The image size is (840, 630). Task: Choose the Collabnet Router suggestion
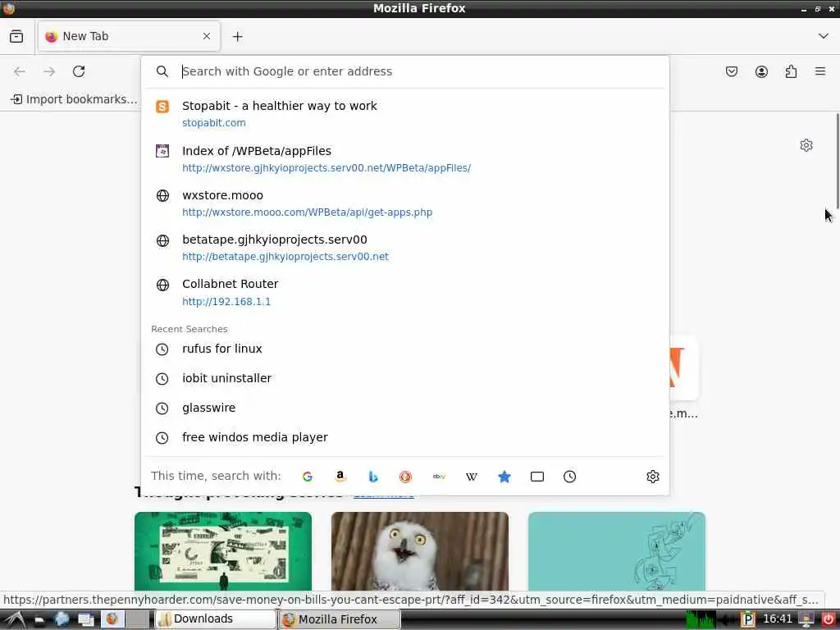tap(405, 292)
